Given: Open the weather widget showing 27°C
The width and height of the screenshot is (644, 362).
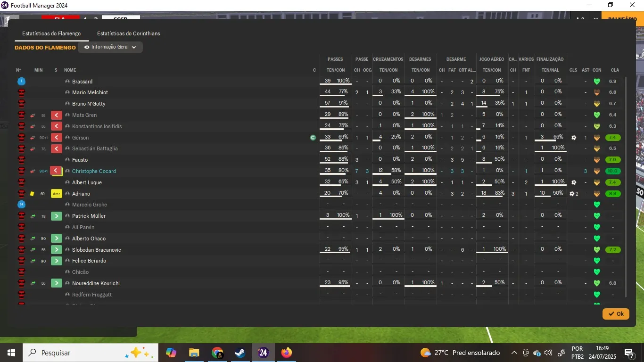Looking at the screenshot, I should 460,353.
